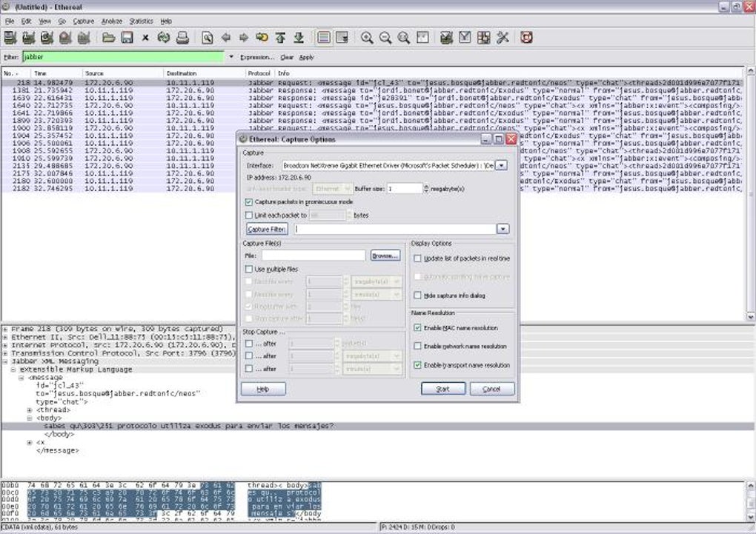Expand the Frame 218 tree row

tap(5, 329)
